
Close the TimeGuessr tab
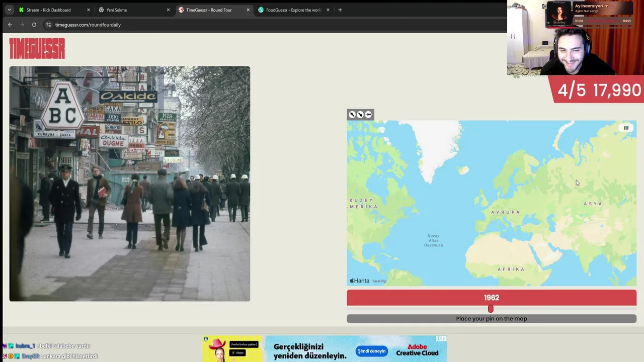click(248, 10)
